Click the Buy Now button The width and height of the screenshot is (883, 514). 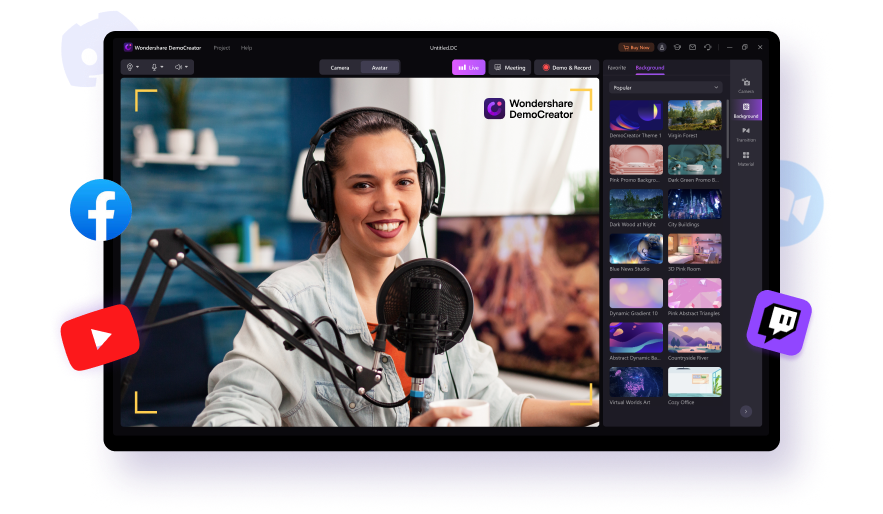[636, 48]
